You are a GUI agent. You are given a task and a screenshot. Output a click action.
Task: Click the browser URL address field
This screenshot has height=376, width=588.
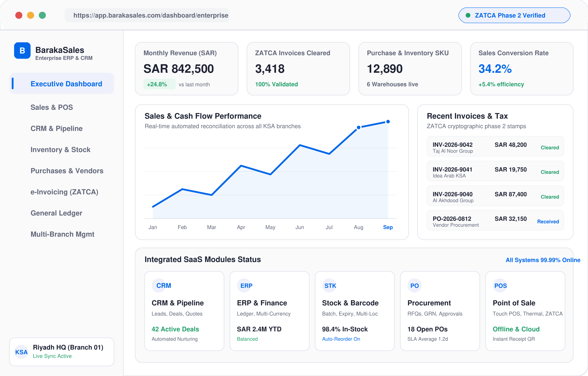point(147,15)
